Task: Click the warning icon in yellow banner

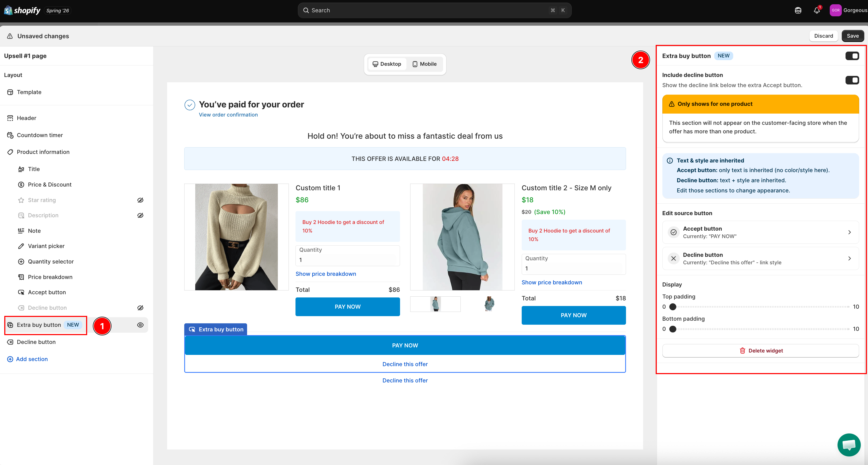Action: pos(671,104)
